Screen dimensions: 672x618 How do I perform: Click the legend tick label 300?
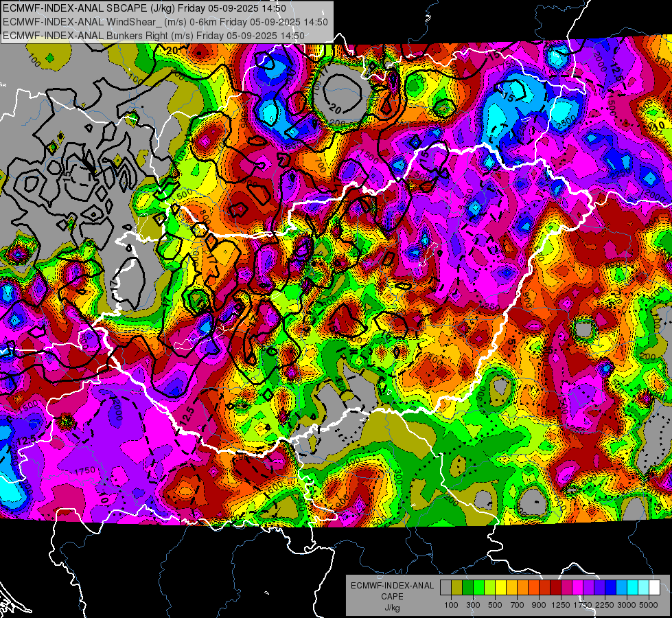coord(473,605)
